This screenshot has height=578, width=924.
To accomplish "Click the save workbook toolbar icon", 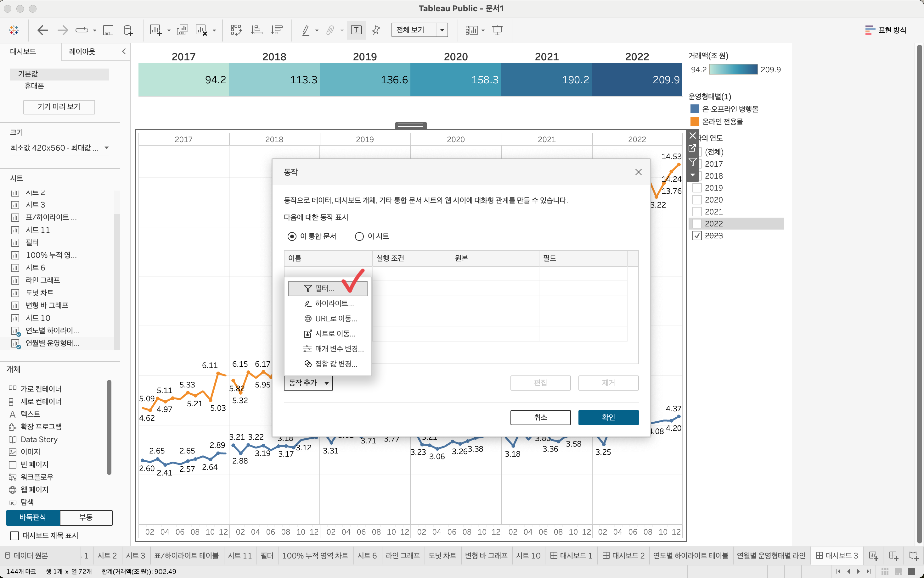I will [108, 30].
